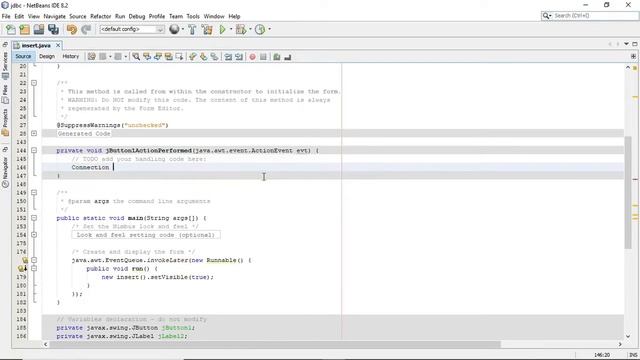Click the Open Project toolbar icon
The image size is (640, 360).
(39, 29)
